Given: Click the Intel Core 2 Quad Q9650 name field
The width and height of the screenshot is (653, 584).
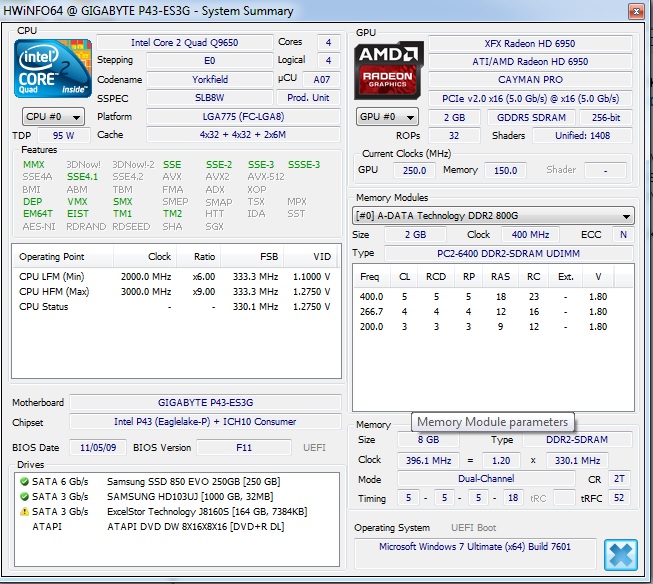Looking at the screenshot, I should [184, 42].
